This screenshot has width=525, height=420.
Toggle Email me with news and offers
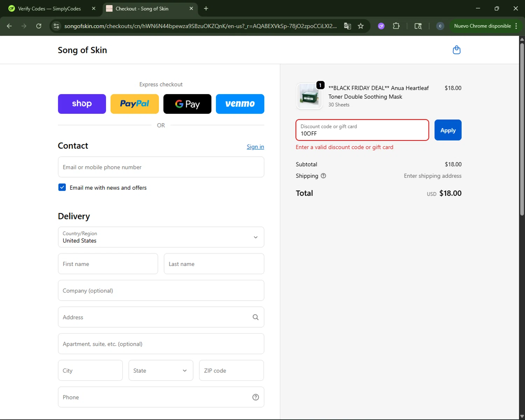pyautogui.click(x=62, y=187)
